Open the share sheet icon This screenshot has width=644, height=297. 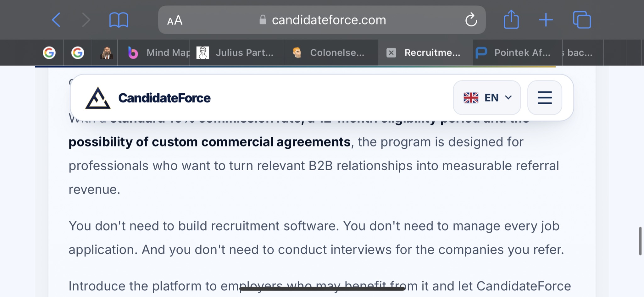click(511, 19)
